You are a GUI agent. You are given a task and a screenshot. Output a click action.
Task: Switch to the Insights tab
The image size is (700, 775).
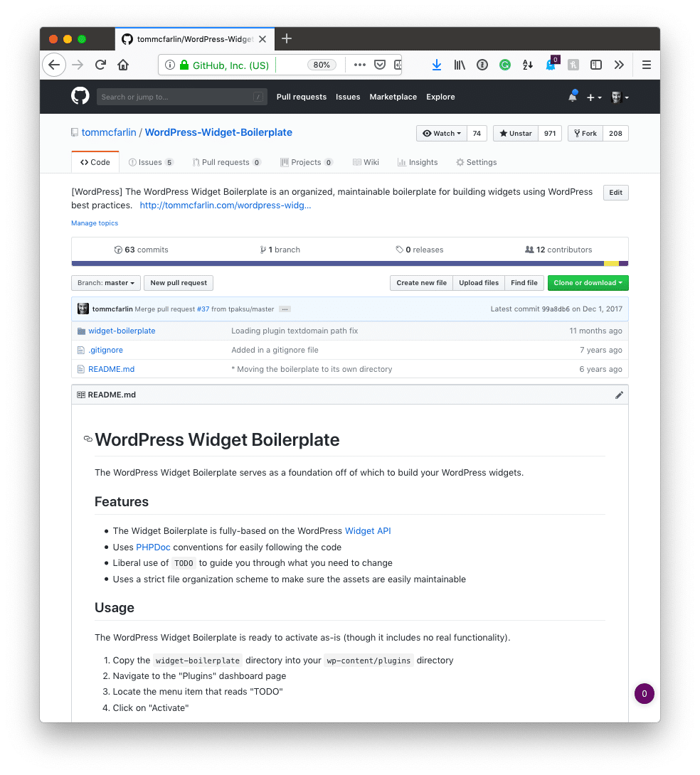point(417,162)
